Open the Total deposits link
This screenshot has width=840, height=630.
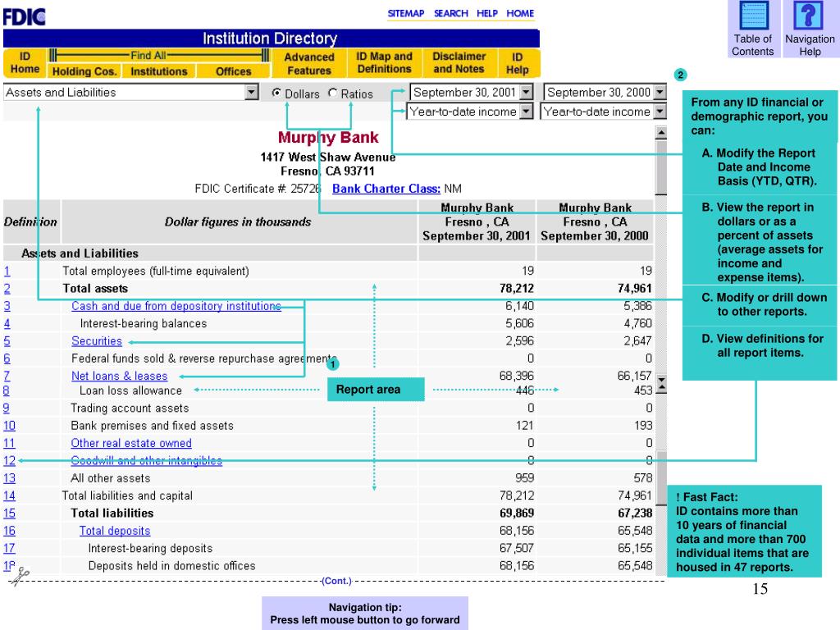click(115, 531)
